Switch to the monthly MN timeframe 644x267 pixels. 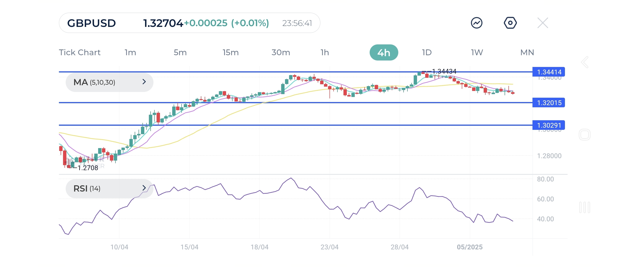click(x=526, y=52)
